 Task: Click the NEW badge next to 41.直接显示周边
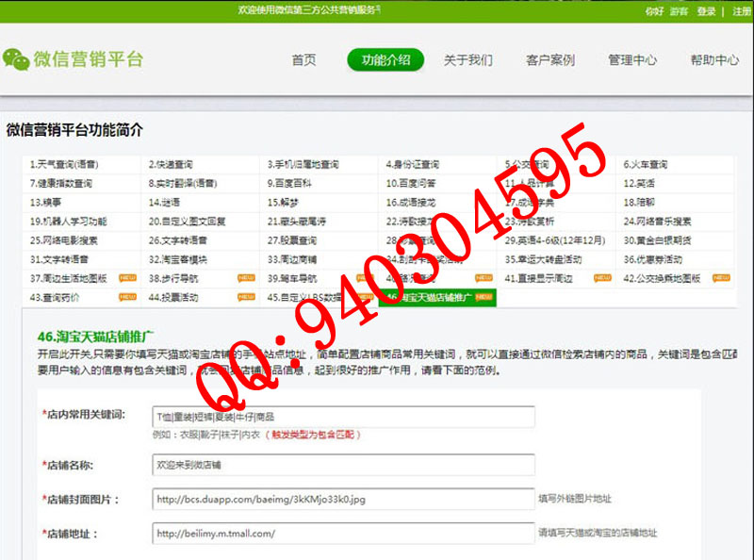(x=602, y=279)
